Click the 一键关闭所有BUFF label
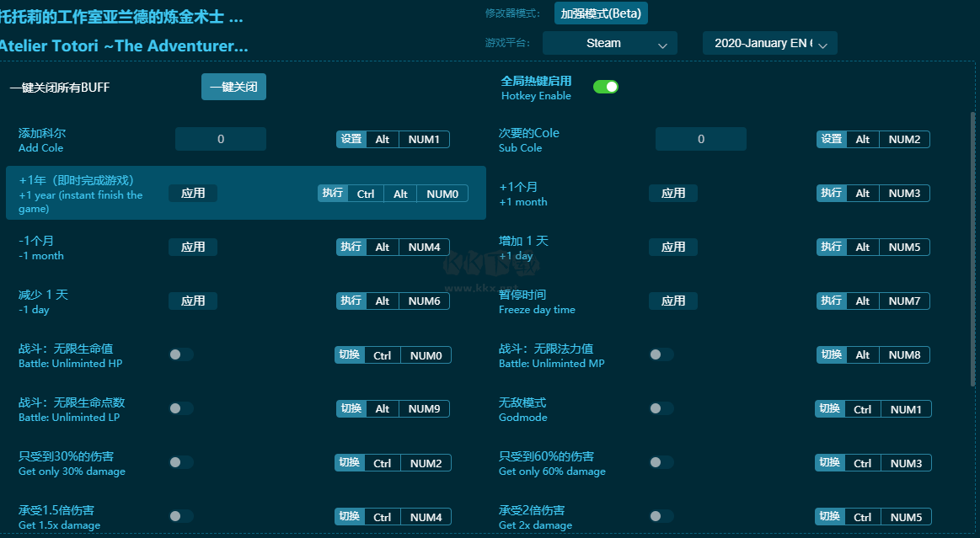The width and height of the screenshot is (980, 538). click(60, 88)
